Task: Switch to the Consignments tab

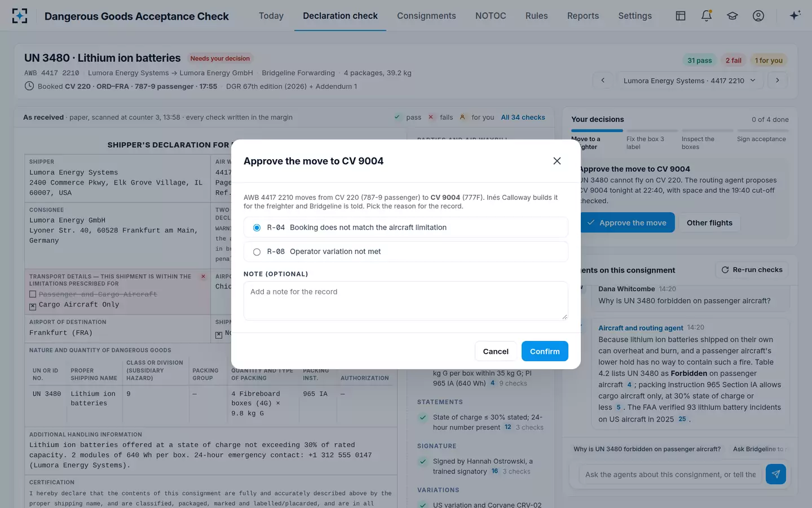Action: tap(426, 16)
